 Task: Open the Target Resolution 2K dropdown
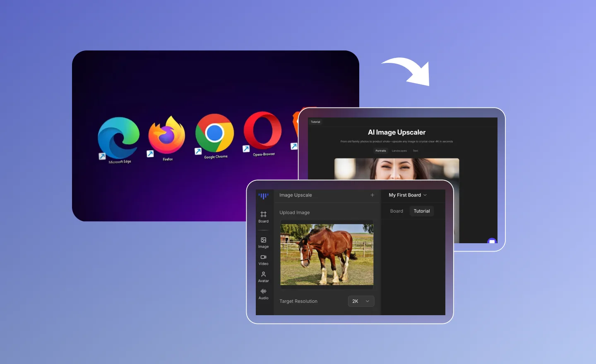click(x=361, y=301)
